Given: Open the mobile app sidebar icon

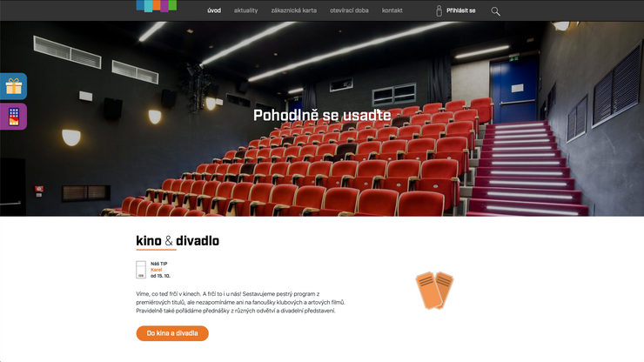Looking at the screenshot, I should (x=14, y=117).
